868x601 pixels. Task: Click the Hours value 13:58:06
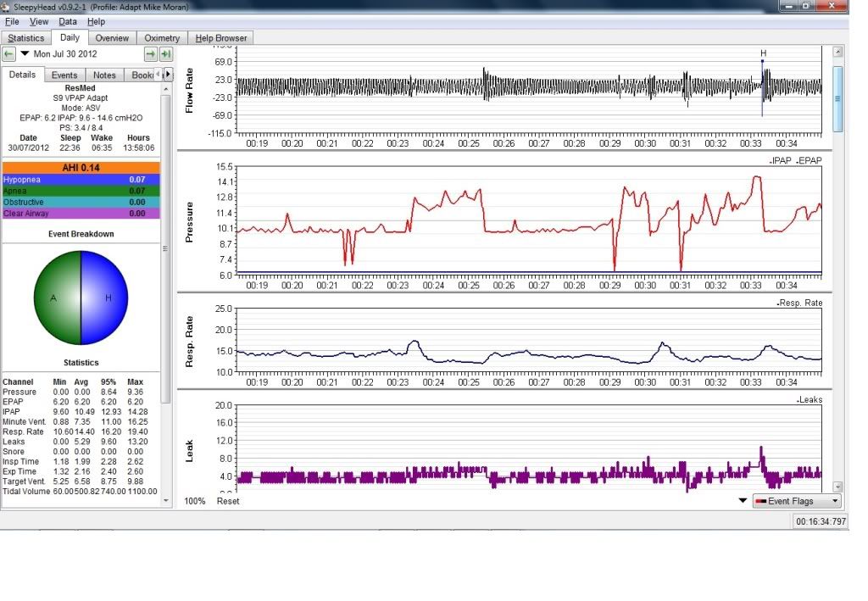[138, 147]
